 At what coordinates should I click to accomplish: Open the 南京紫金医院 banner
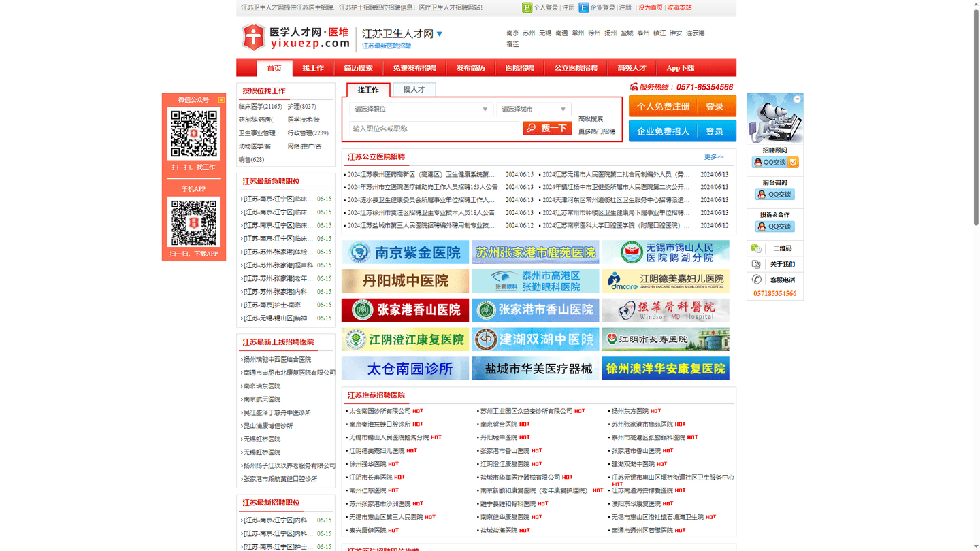pos(405,252)
